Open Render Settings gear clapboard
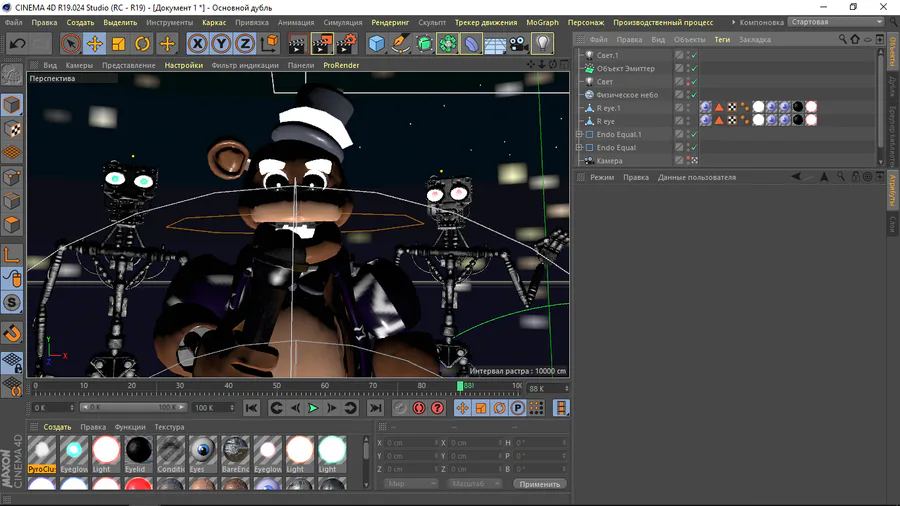Viewport: 900px width, 506px height. (347, 44)
